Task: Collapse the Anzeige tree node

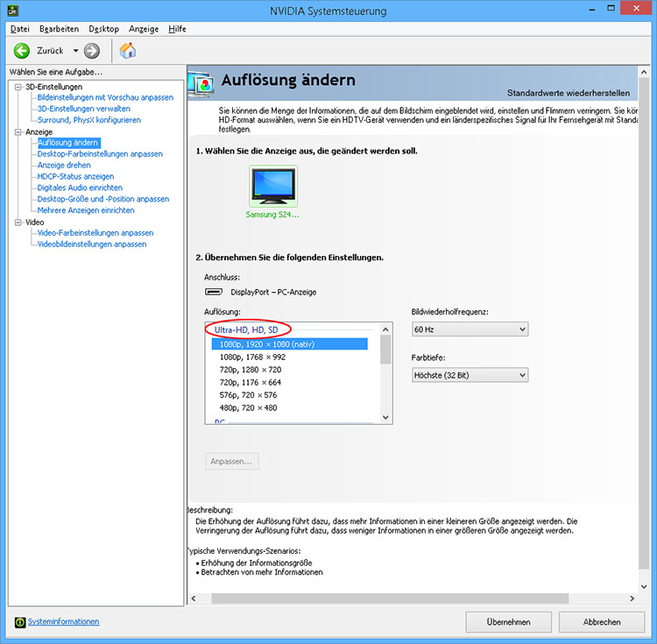Action: coord(18,132)
